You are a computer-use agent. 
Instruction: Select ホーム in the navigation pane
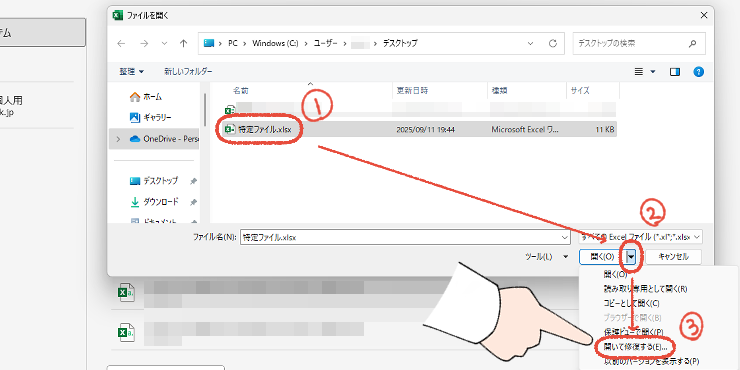(153, 97)
